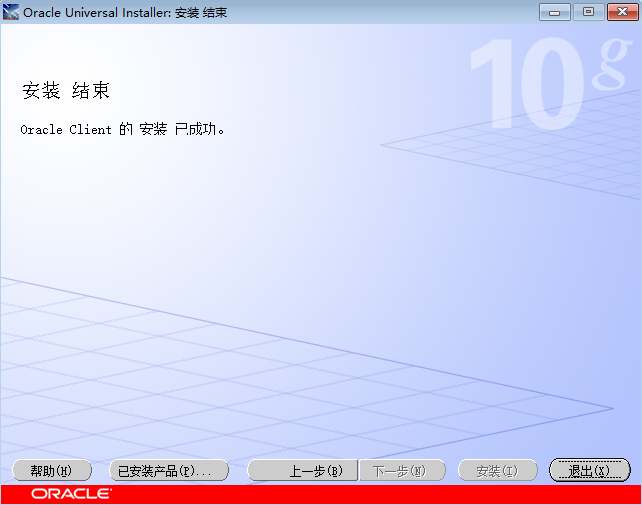The width and height of the screenshot is (642, 505).
Task: Click the 安装(I) install button
Action: click(x=497, y=470)
